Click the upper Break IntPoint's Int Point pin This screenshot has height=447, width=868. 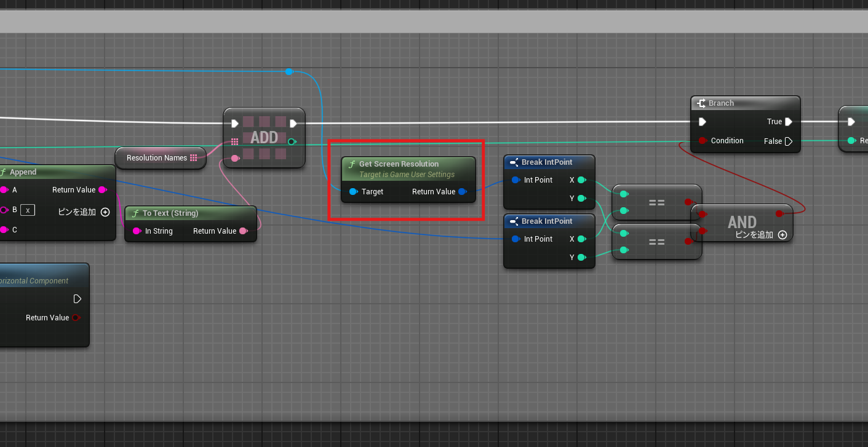pyautogui.click(x=516, y=180)
